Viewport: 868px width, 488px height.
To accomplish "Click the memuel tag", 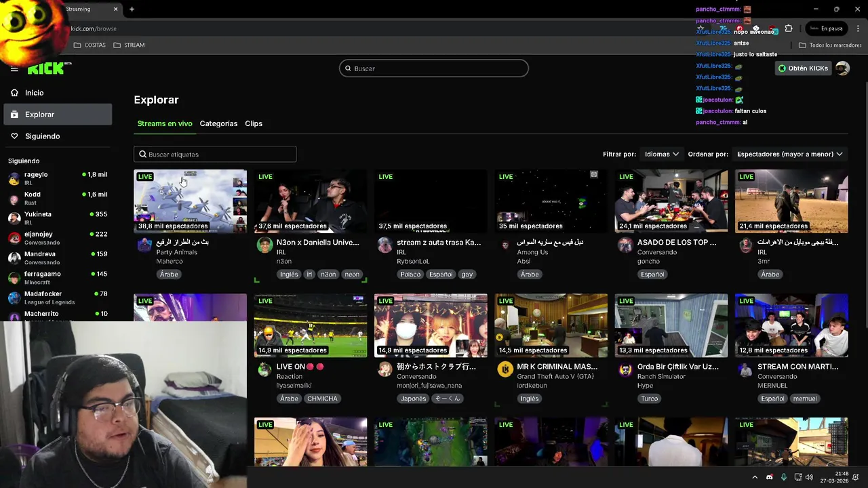I will (x=805, y=399).
